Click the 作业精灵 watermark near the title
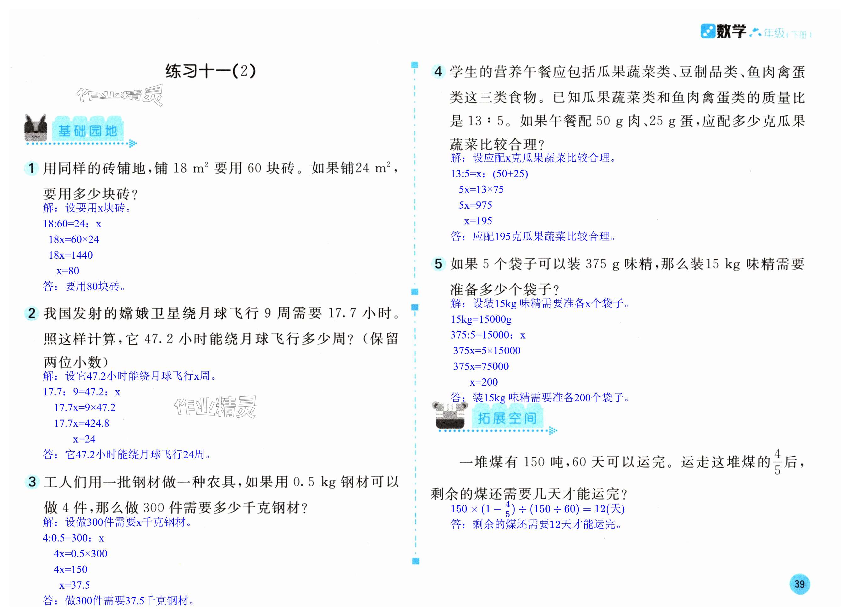849x616 pixels. 120,96
